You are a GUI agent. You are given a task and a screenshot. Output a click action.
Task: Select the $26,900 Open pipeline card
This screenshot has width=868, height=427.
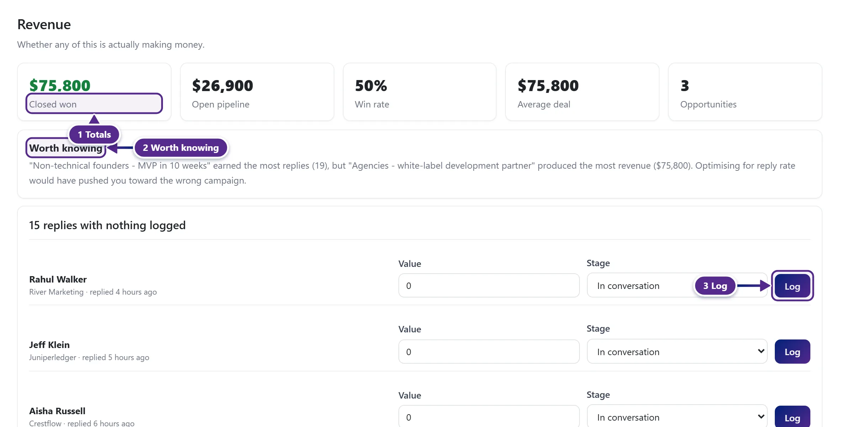click(257, 92)
